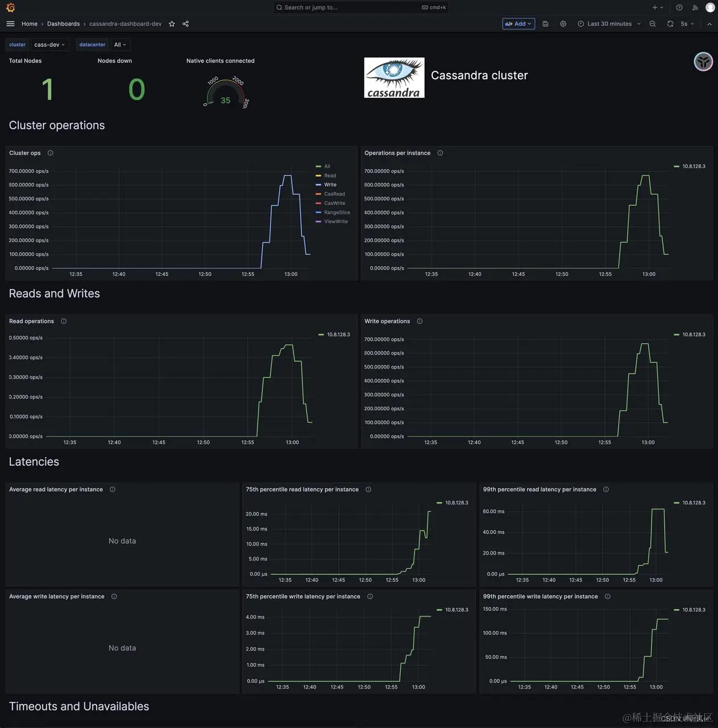Open the 5s refresh interval dropdown

tap(687, 24)
